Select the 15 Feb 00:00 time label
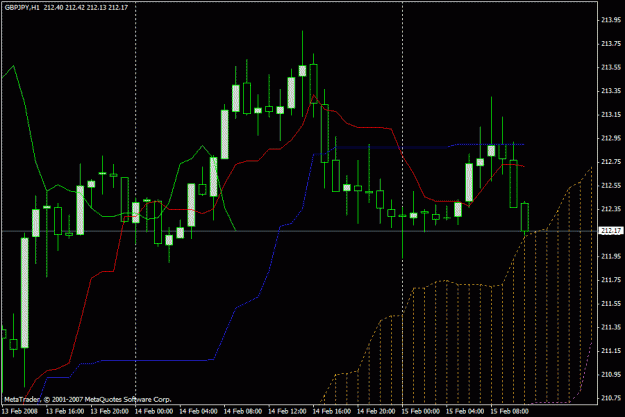This screenshot has width=625, height=417. [x=421, y=411]
